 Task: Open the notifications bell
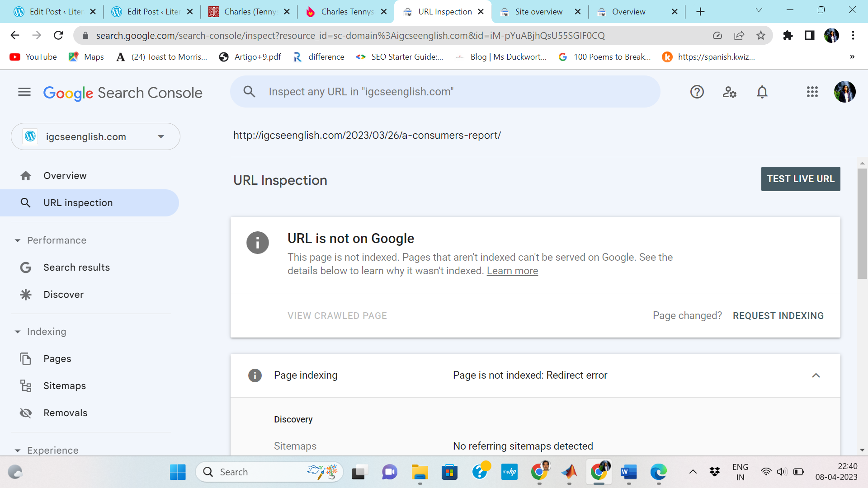[x=762, y=92]
